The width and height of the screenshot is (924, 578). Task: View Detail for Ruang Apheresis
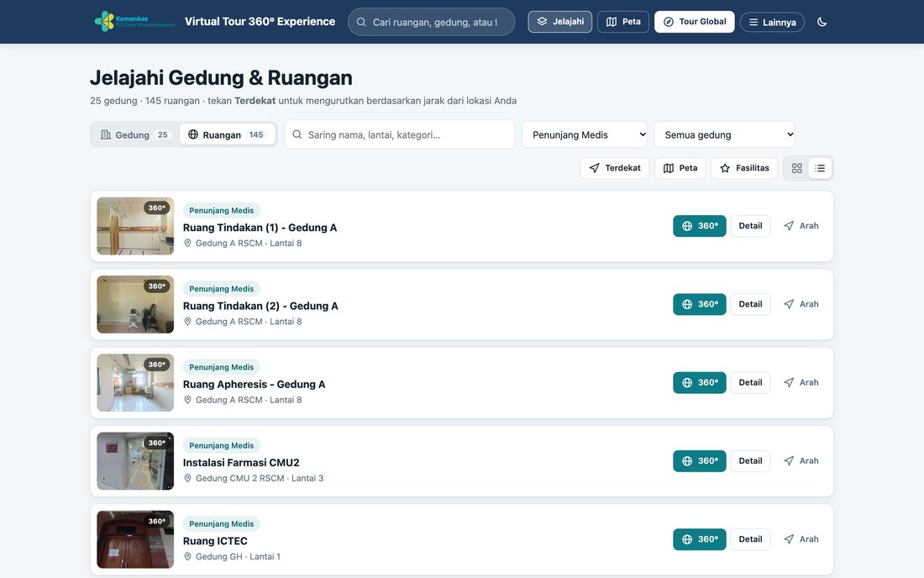coord(750,382)
